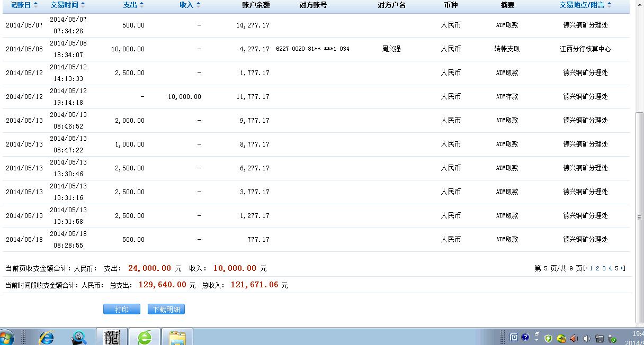Select balance value 9,777.17

point(255,121)
